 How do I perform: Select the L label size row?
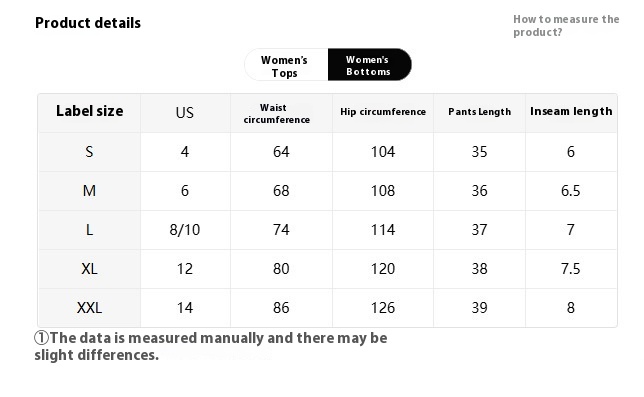point(327,230)
